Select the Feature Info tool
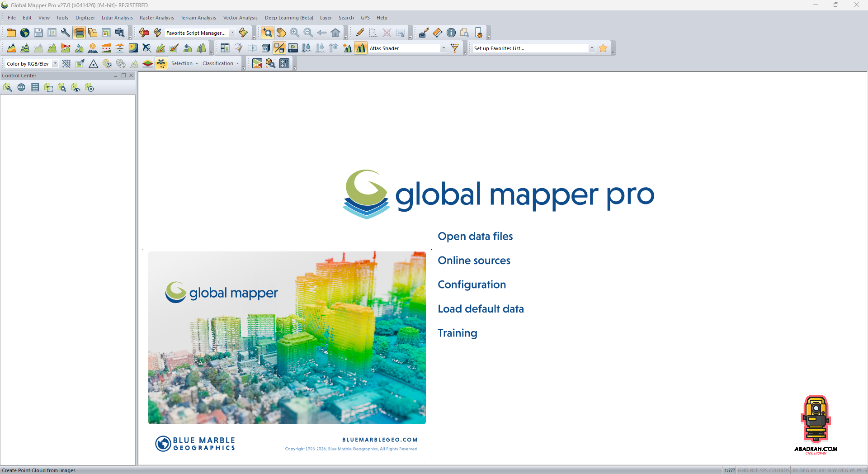Screen dimensions: 868x474 click(x=451, y=33)
